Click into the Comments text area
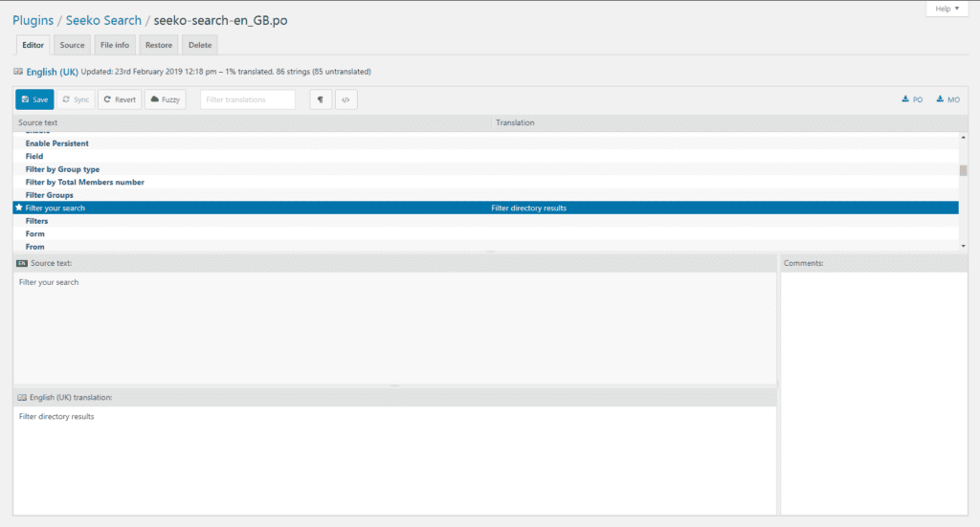980x527 pixels. [x=874, y=393]
